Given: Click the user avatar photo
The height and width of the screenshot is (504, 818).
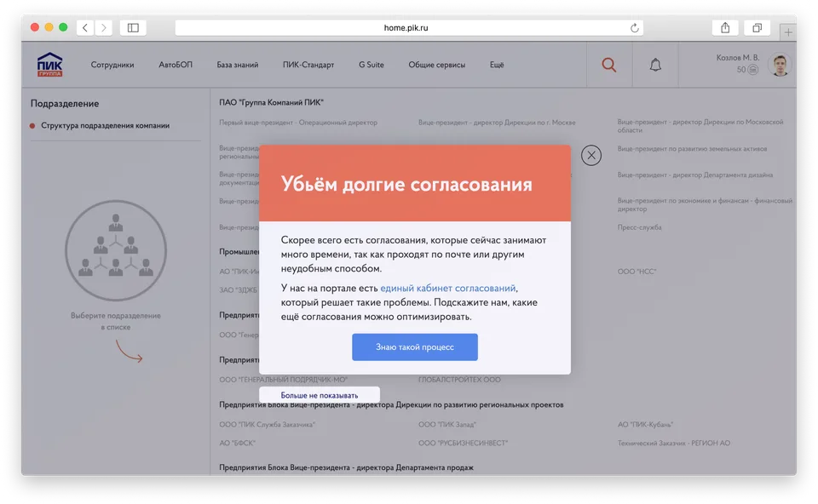Looking at the screenshot, I should coord(779,65).
